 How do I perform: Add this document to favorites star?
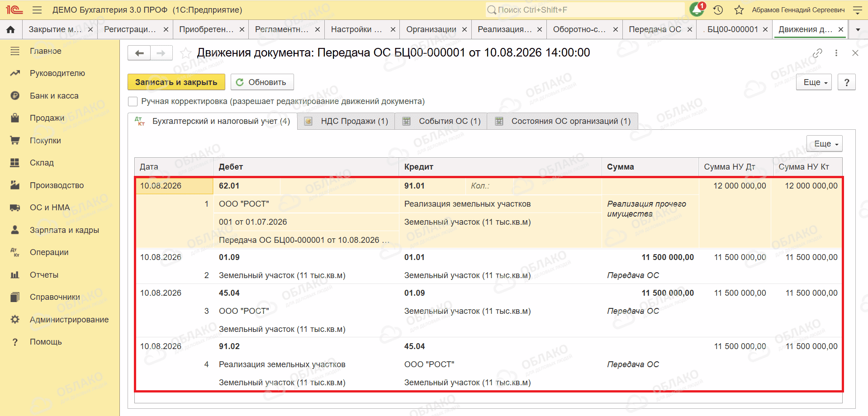185,53
